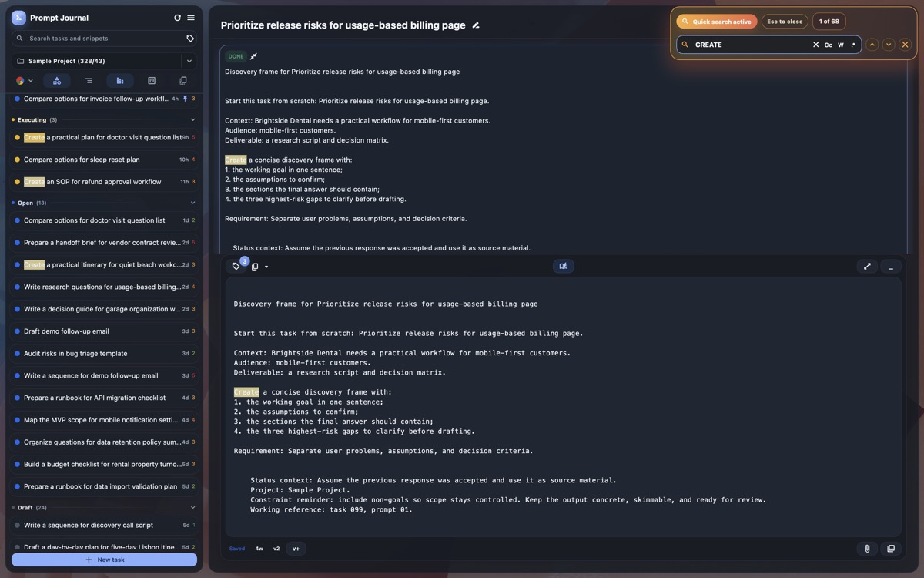Click the Esc to close button

click(785, 22)
